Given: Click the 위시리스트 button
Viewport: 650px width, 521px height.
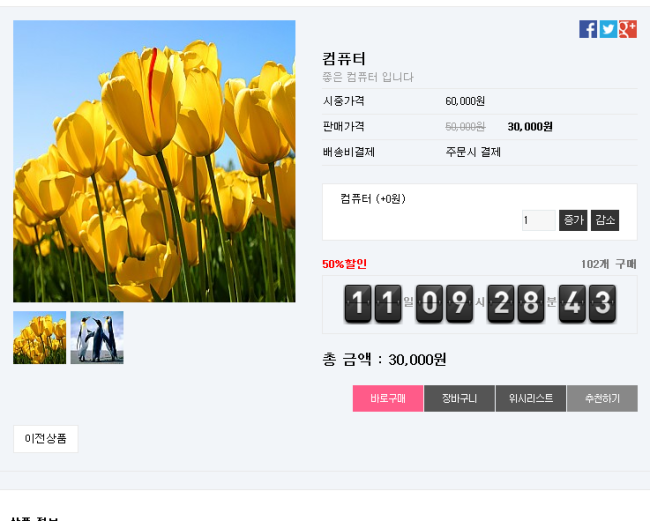Looking at the screenshot, I should [x=530, y=398].
